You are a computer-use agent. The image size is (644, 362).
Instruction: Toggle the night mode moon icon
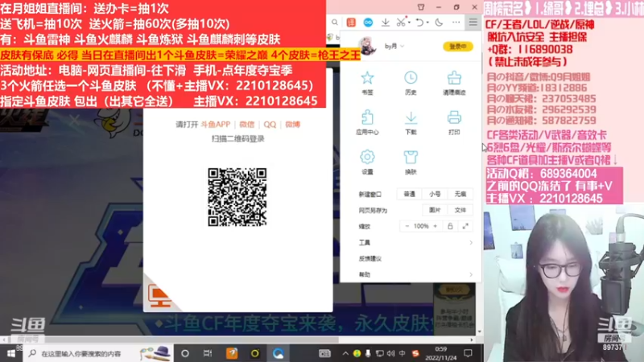tap(439, 23)
